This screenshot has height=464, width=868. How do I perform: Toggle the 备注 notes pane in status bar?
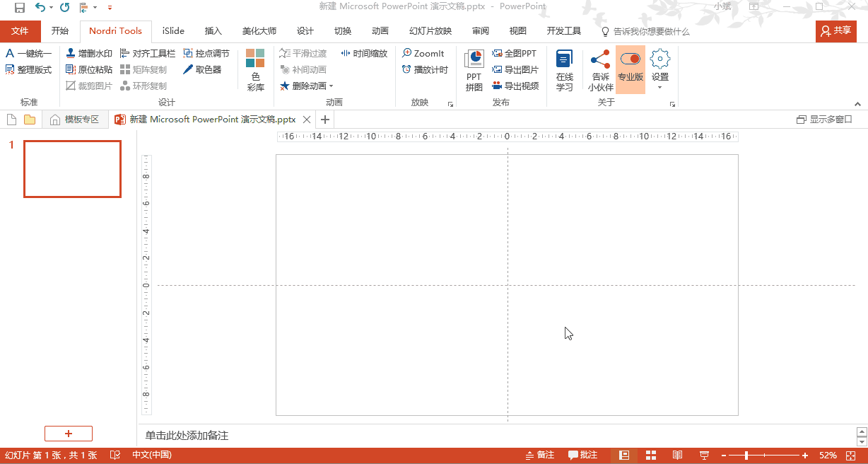click(x=540, y=455)
